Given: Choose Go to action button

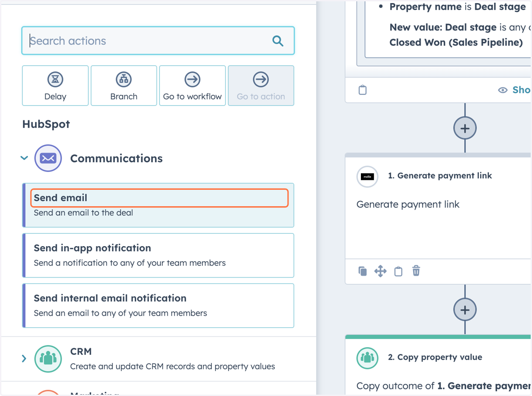Looking at the screenshot, I should coord(261,86).
